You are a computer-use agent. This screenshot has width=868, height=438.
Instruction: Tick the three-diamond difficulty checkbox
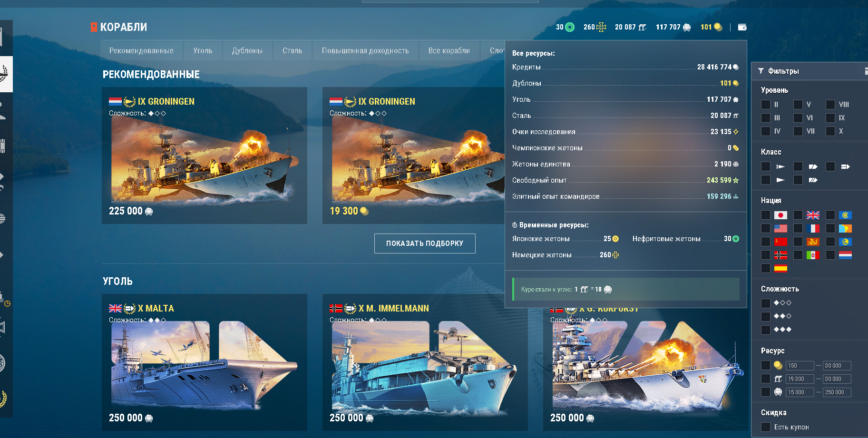point(766,330)
